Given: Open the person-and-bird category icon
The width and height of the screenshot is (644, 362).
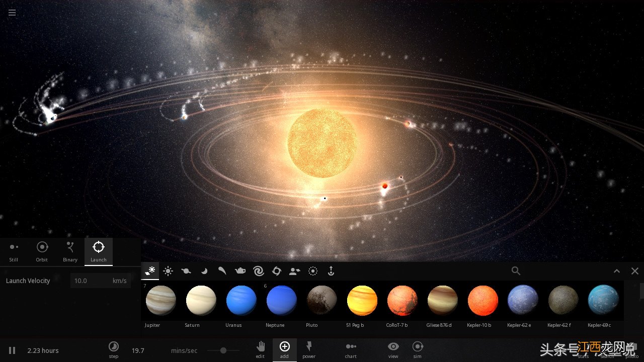Looking at the screenshot, I should (x=295, y=271).
